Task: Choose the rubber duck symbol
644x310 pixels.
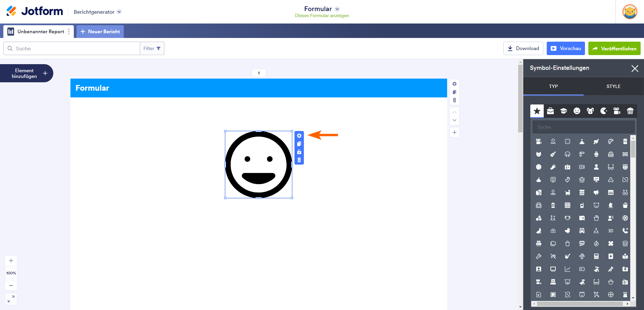Action: (568, 231)
